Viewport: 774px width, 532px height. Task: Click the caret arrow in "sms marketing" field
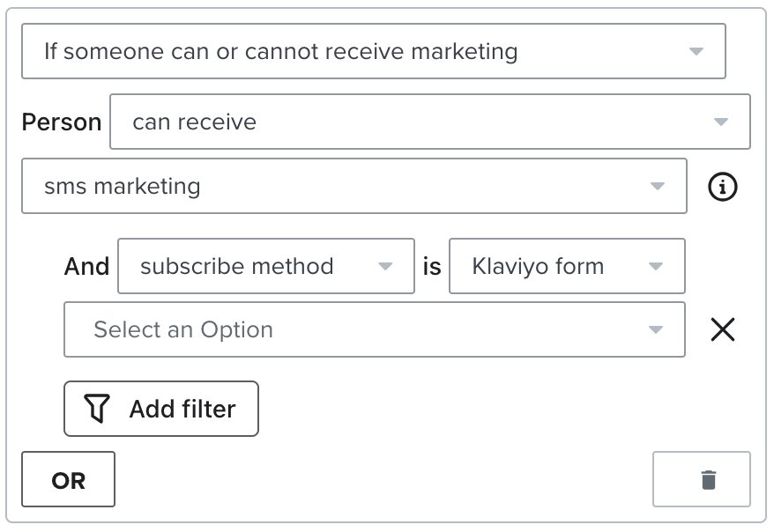tap(657, 187)
